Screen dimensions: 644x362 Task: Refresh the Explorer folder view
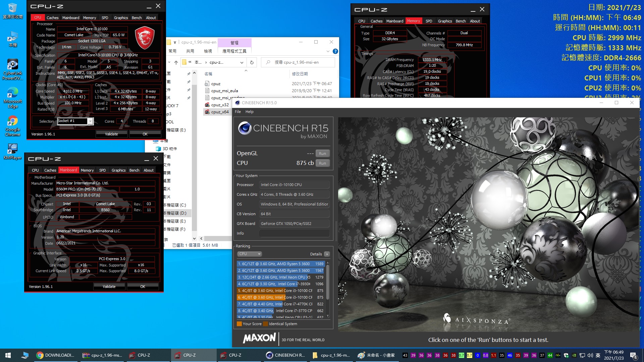coord(252,62)
